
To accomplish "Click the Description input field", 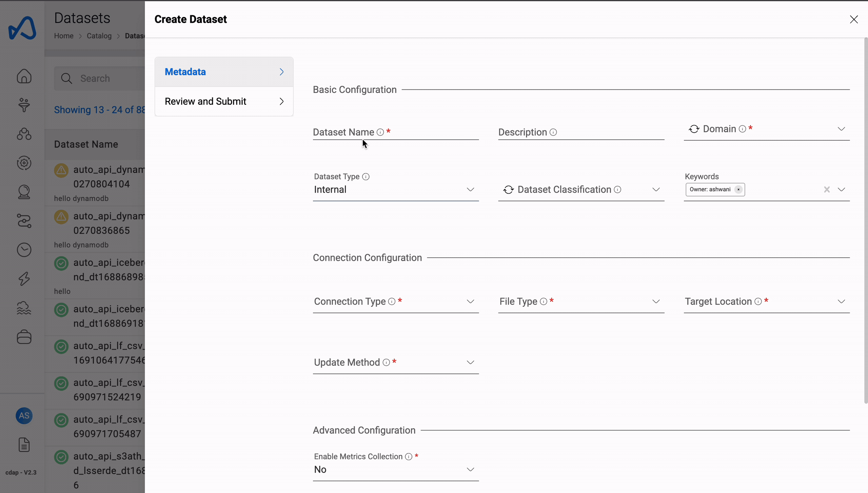I will point(581,132).
